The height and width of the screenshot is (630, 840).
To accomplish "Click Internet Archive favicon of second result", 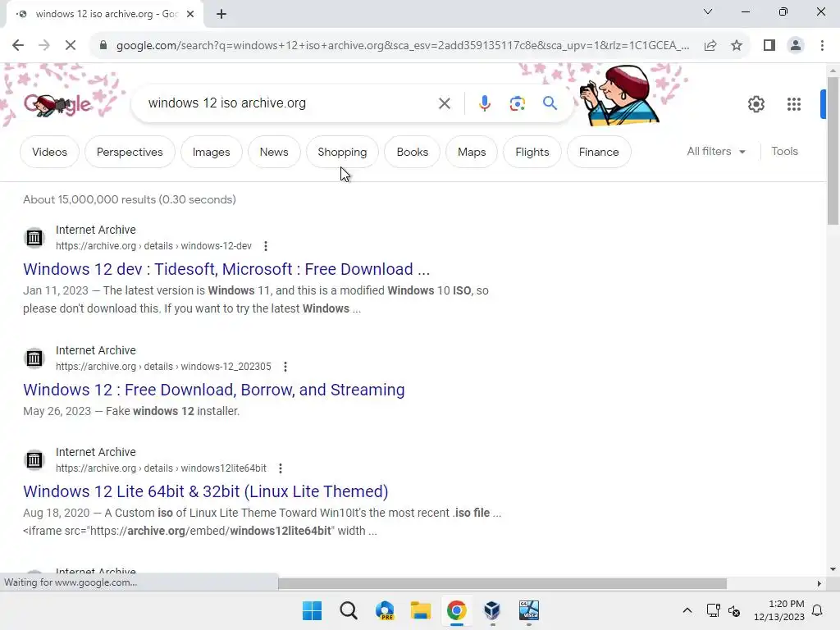I will click(34, 358).
